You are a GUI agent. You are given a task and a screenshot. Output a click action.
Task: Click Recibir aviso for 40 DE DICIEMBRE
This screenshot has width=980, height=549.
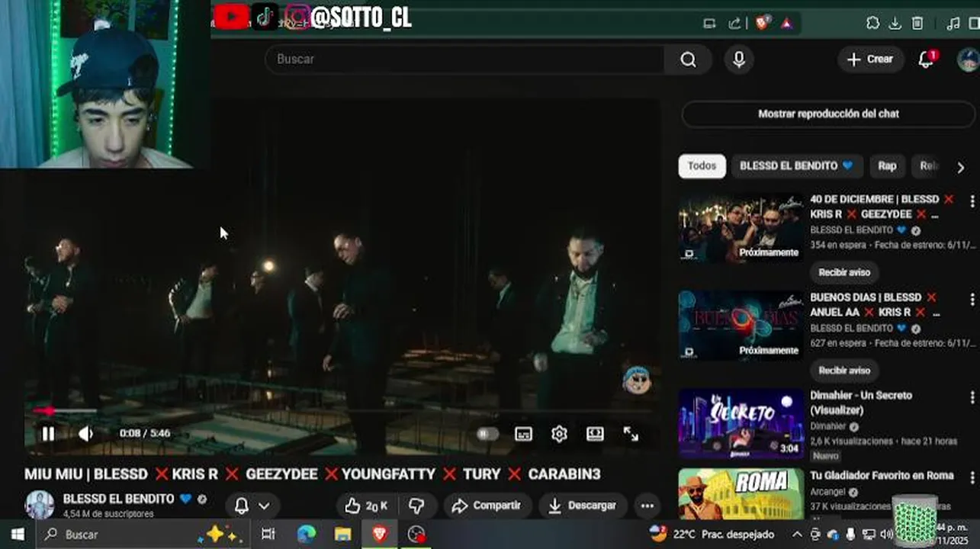[844, 272]
